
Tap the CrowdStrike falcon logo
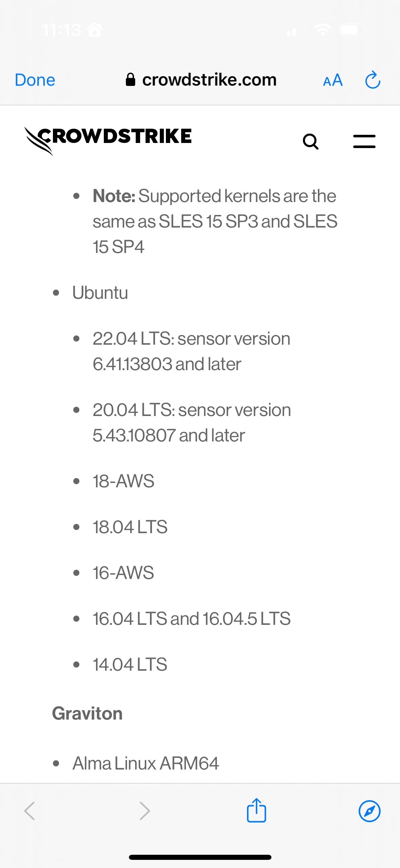[x=108, y=141]
